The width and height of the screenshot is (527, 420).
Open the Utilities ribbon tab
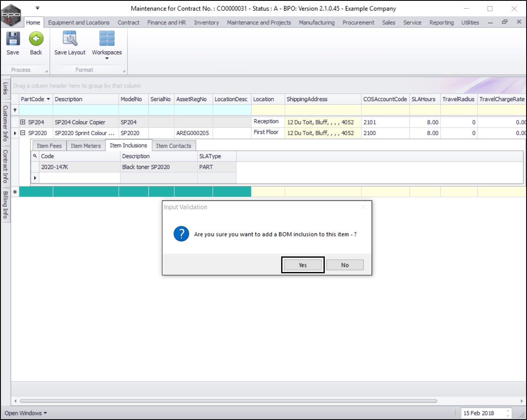[x=470, y=23]
